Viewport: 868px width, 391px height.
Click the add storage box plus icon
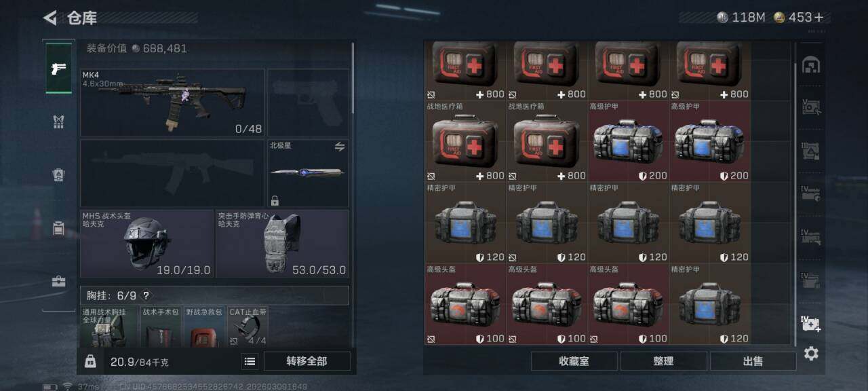(811, 324)
